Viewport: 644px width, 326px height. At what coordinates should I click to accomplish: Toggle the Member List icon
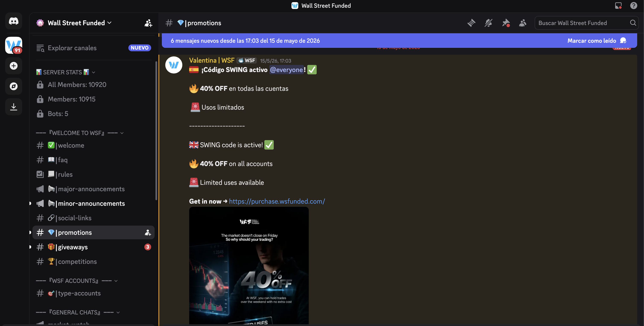(523, 23)
